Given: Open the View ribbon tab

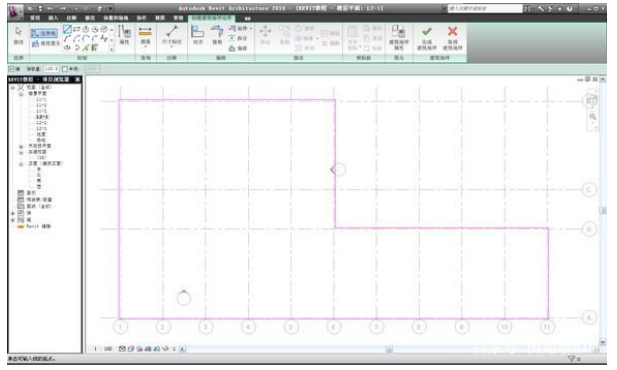Looking at the screenshot, I should click(160, 18).
